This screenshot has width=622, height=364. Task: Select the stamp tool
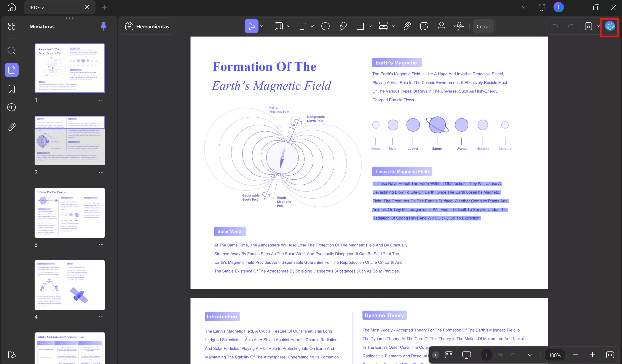pyautogui.click(x=441, y=26)
